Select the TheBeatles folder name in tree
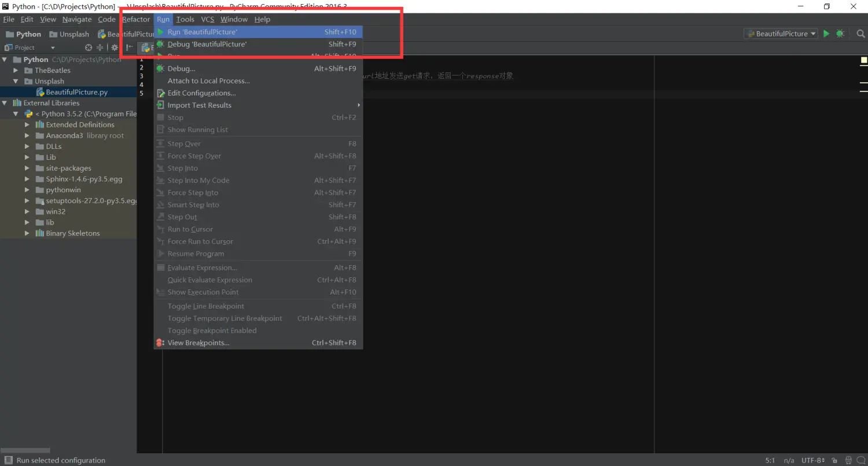Viewport: 868px width, 466px height. 53,71
